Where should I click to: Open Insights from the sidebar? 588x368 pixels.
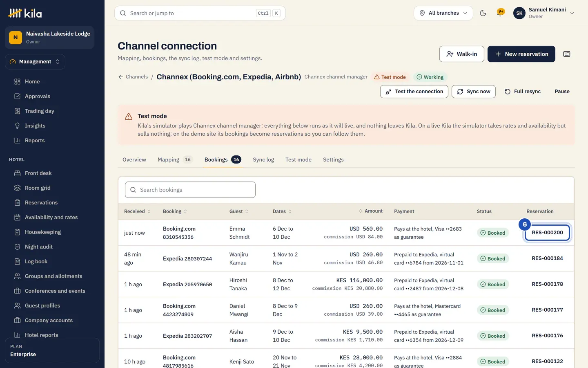pyautogui.click(x=52, y=126)
